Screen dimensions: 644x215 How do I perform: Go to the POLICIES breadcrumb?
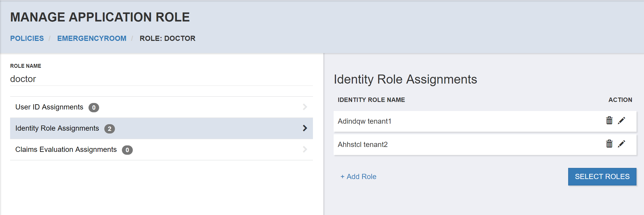pyautogui.click(x=27, y=38)
